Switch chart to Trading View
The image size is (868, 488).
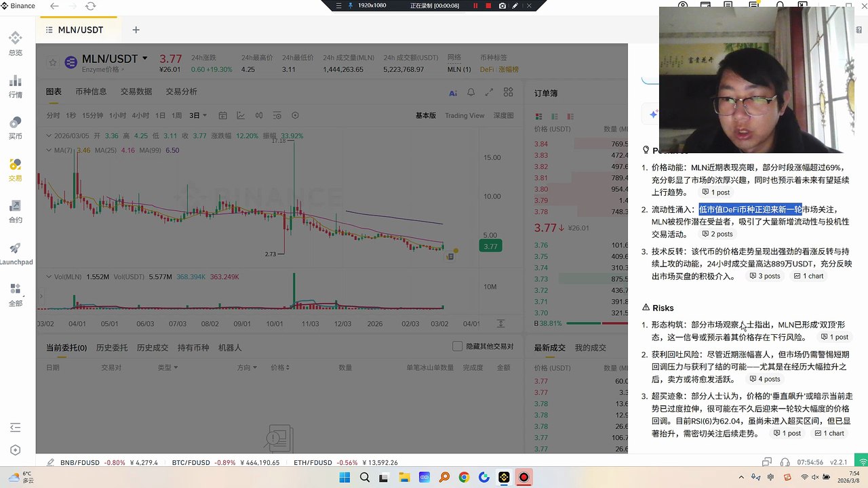pyautogui.click(x=465, y=116)
